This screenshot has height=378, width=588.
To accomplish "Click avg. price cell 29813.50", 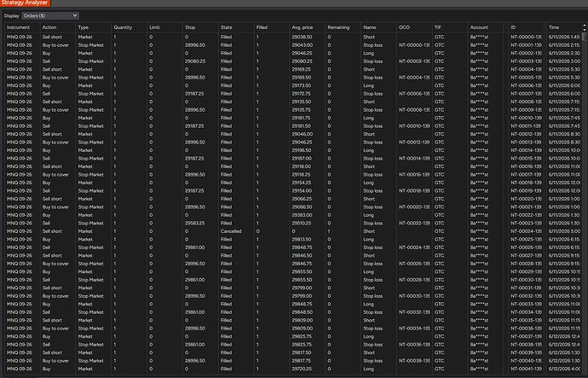I will [x=303, y=240].
